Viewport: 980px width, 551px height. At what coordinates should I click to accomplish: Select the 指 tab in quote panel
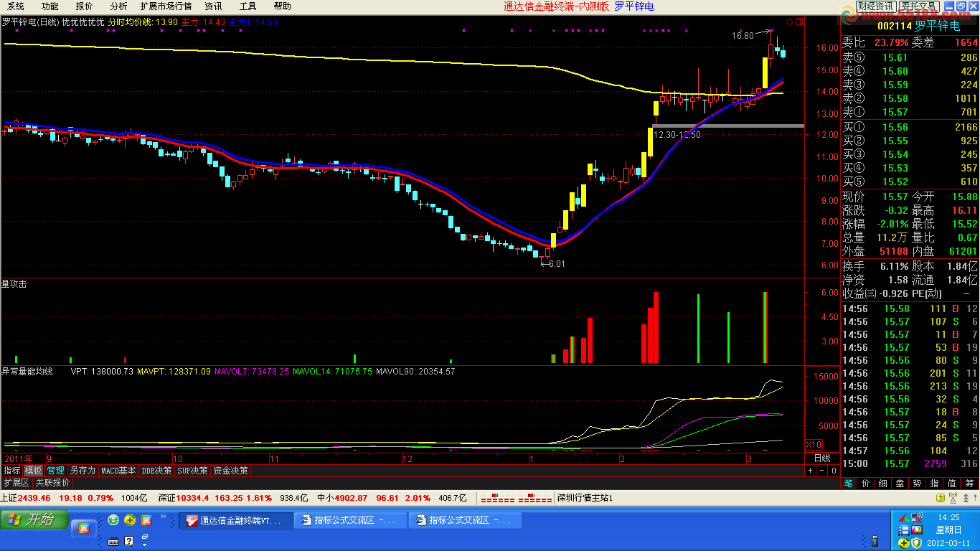coord(935,483)
